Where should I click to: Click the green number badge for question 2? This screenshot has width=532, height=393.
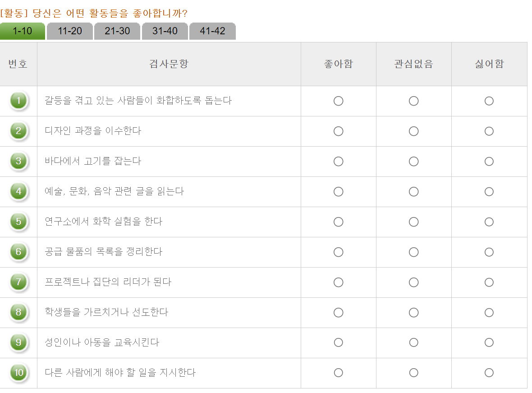18,131
